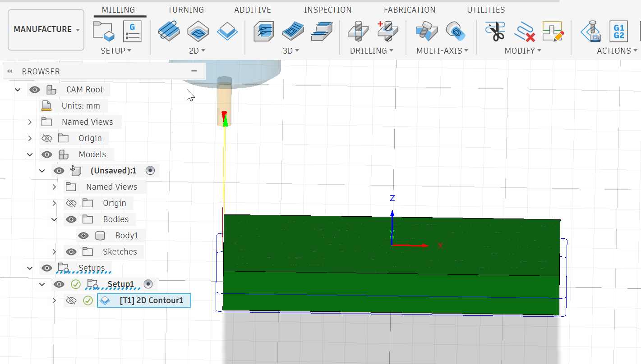
Task: Collapse the Models tree node
Action: click(x=30, y=155)
